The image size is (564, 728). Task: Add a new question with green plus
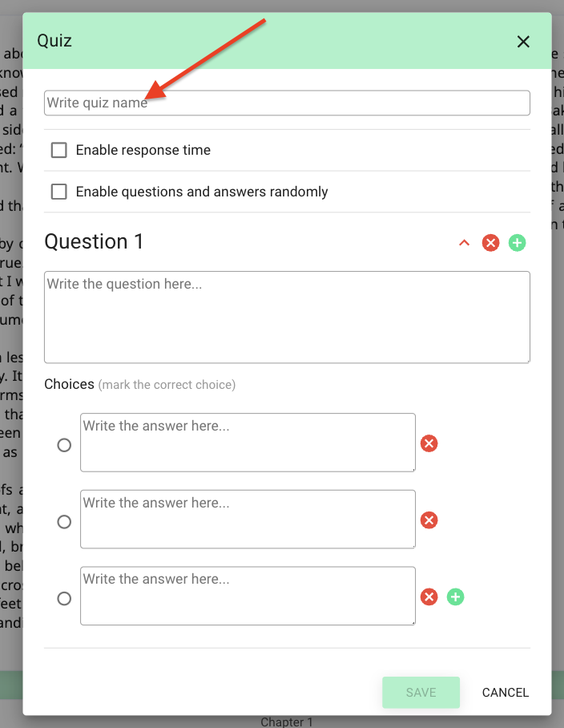[x=517, y=243]
